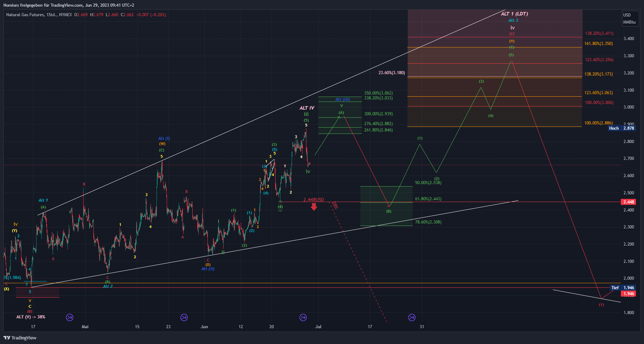Click the 300.00%(2.939) extension label

tap(378, 114)
